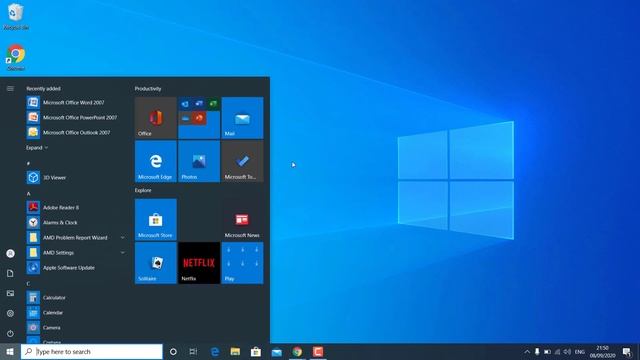The image size is (640, 360).
Task: Expand AMD Settings folder arrow
Action: click(122, 253)
